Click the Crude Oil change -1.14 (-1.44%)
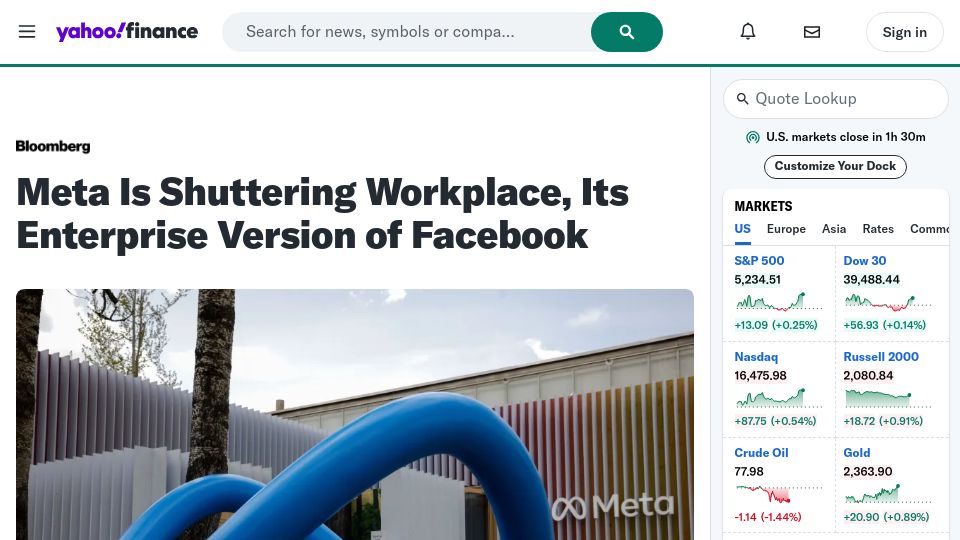Viewport: 960px width, 540px height. 768,517
